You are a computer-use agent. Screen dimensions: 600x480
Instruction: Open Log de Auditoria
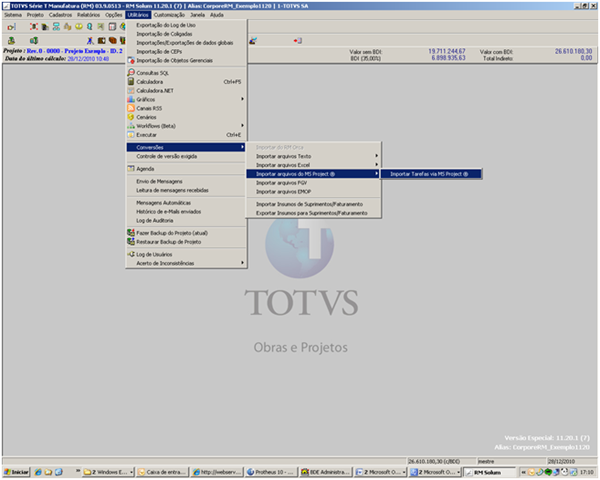(x=186, y=220)
